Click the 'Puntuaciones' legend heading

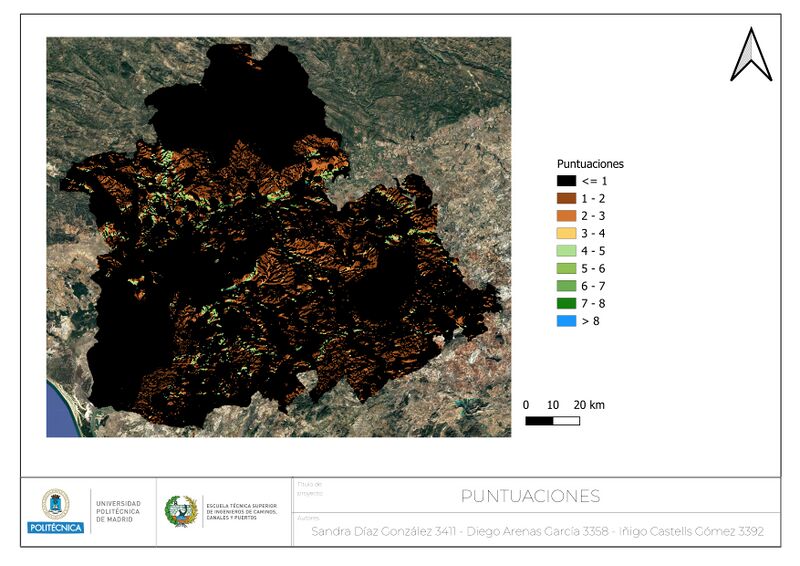[590, 163]
